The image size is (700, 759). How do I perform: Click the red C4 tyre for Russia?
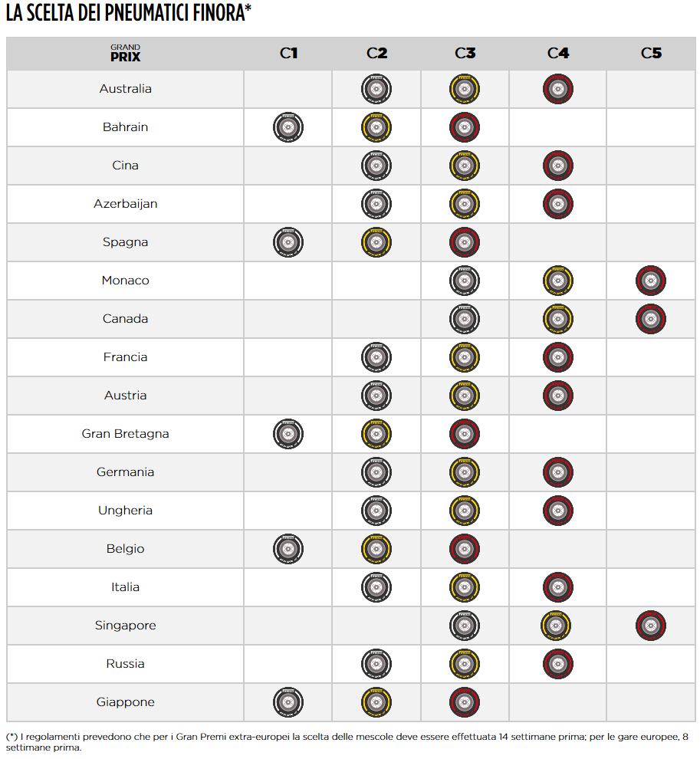[557, 664]
